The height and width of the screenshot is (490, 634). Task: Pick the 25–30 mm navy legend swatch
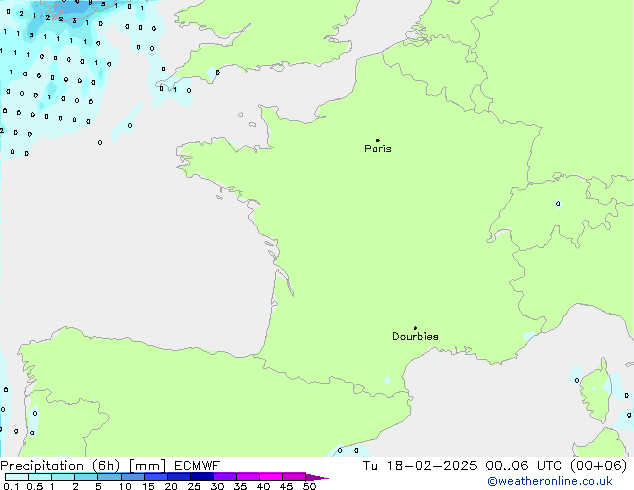[202, 477]
